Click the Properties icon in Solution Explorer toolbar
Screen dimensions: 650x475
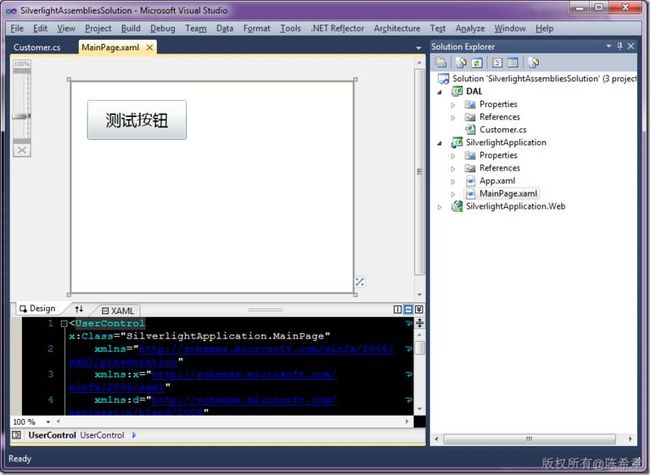pyautogui.click(x=441, y=63)
